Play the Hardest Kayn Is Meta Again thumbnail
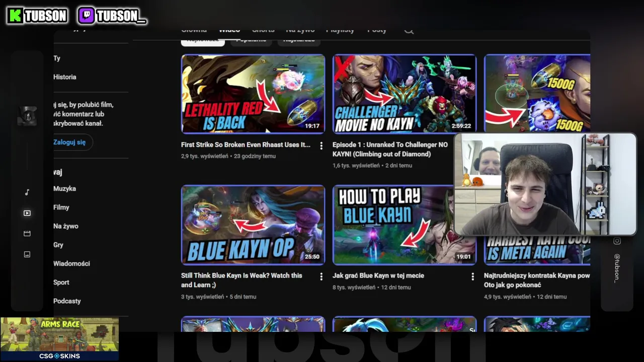The image size is (644, 362). point(537,250)
